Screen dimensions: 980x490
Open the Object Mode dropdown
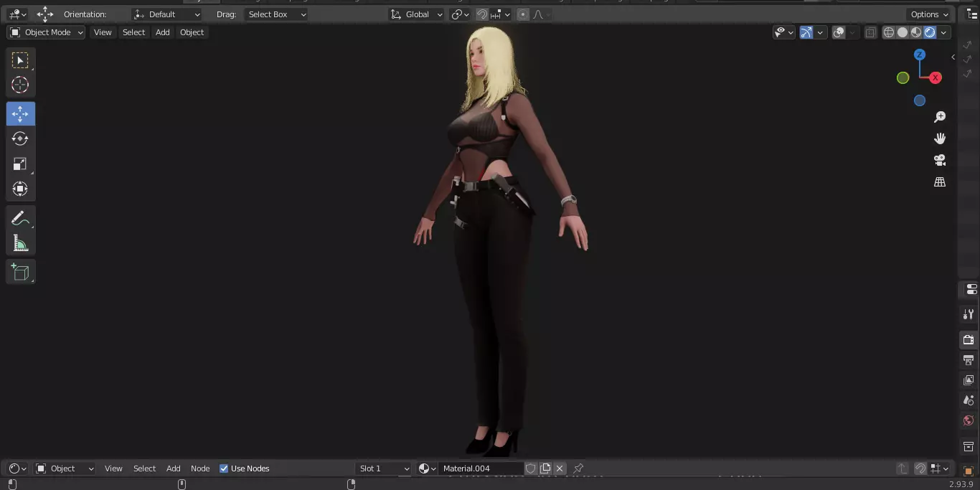(x=46, y=32)
